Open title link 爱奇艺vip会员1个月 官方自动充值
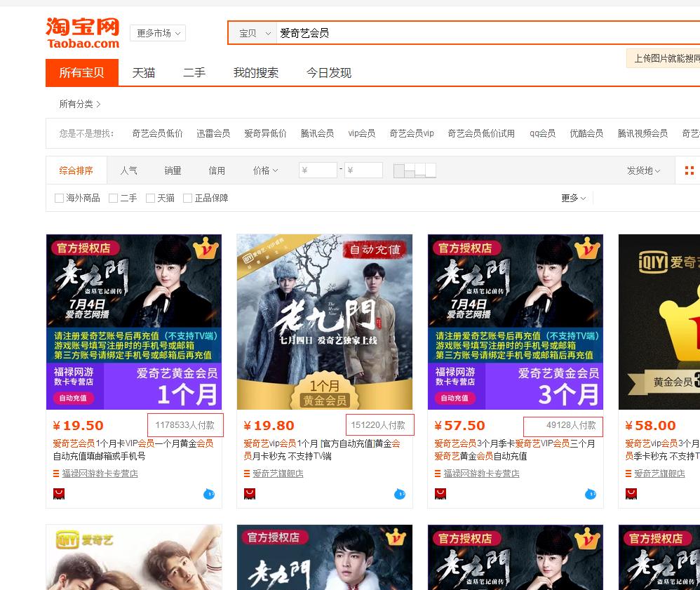The height and width of the screenshot is (590, 700). click(x=322, y=450)
